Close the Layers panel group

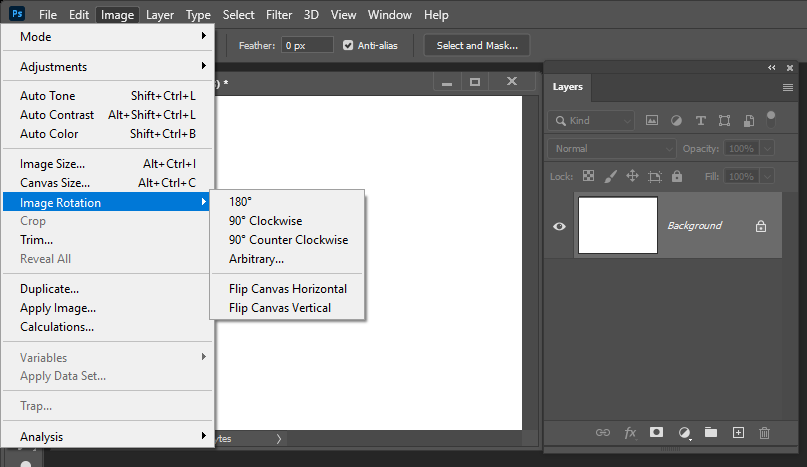790,67
